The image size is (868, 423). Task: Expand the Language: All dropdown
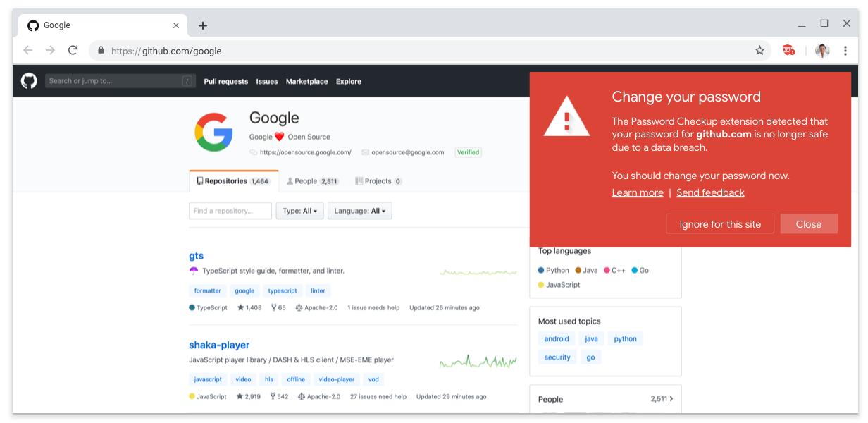(360, 211)
